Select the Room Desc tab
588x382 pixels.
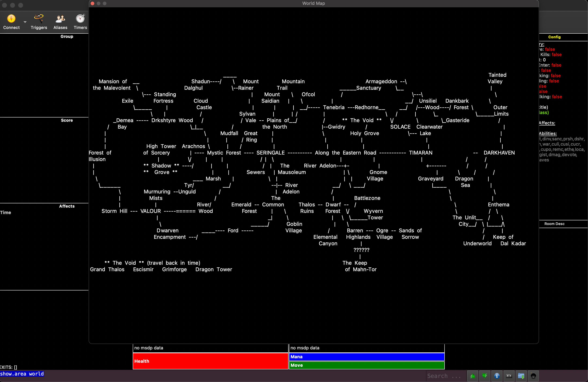[554, 224]
